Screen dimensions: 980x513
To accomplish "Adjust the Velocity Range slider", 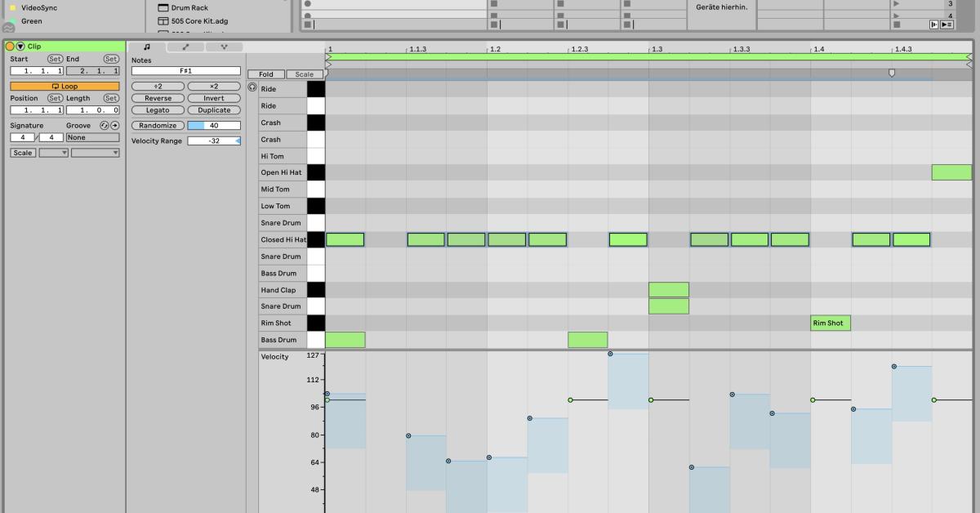I will click(x=212, y=140).
